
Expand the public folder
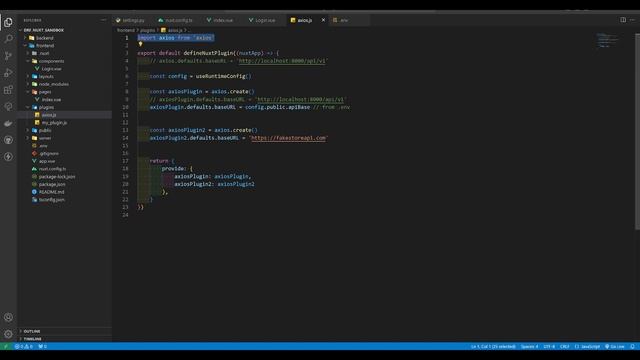coord(44,130)
